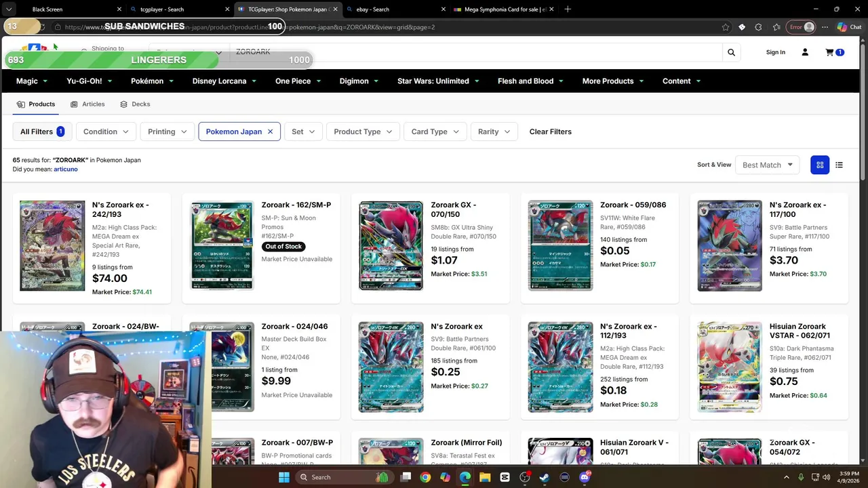Expand the Disney Lorcana navigation menu
The image size is (868, 488).
tap(224, 81)
